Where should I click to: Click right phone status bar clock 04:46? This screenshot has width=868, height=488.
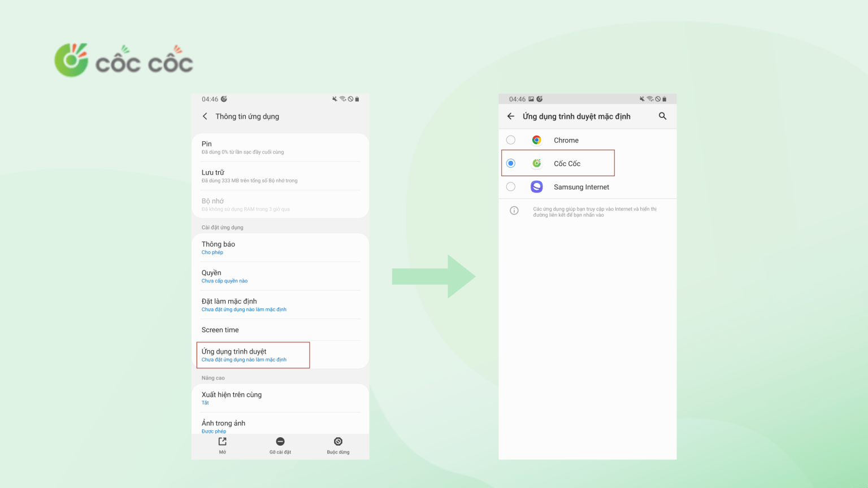pos(517,99)
